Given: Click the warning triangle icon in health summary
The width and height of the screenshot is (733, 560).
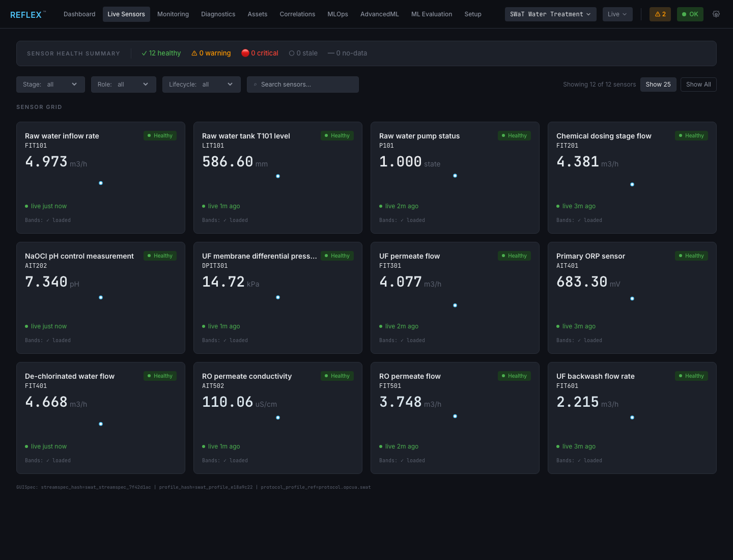Looking at the screenshot, I should (194, 53).
